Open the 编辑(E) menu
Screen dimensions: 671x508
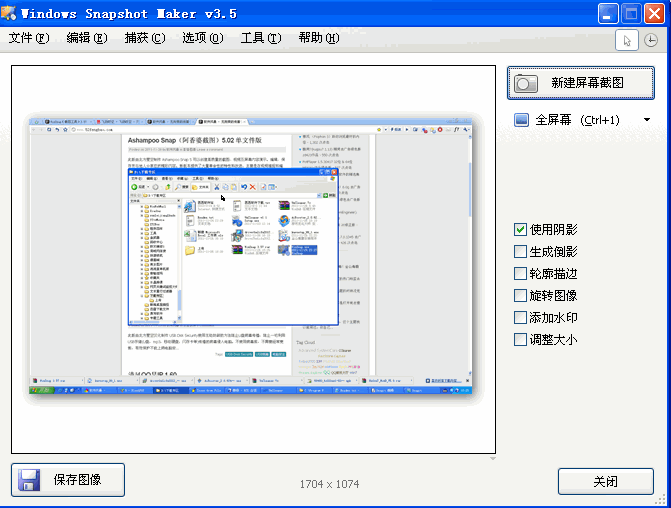point(87,38)
